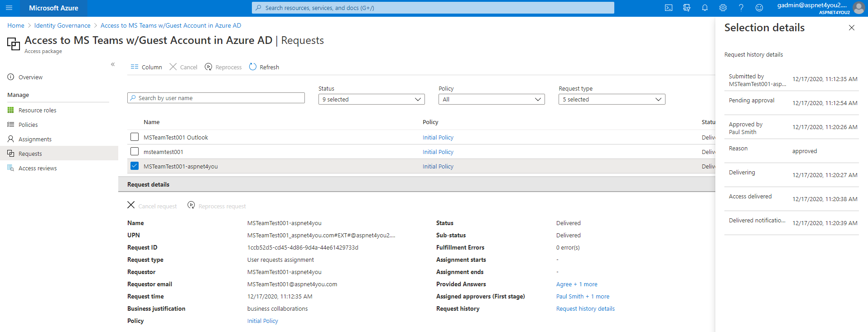The height and width of the screenshot is (332, 868).
Task: Go to Identity Governance breadcrumb
Action: [63, 25]
